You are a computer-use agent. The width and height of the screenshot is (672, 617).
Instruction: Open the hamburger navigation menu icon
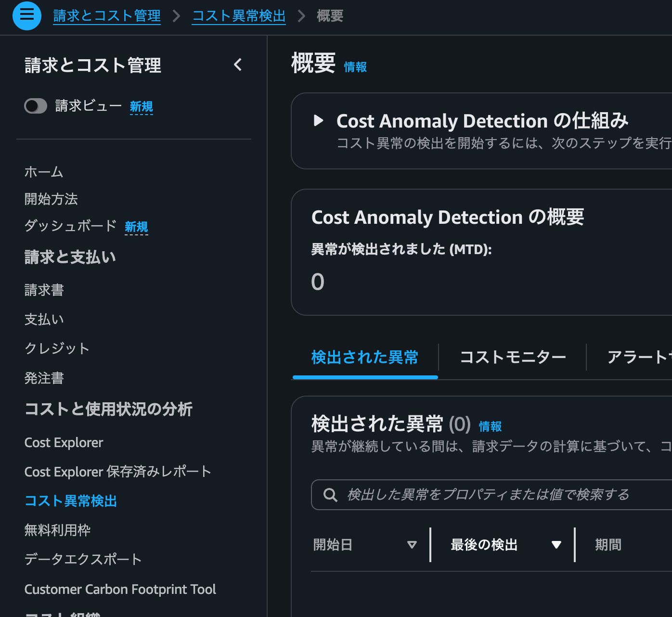26,16
